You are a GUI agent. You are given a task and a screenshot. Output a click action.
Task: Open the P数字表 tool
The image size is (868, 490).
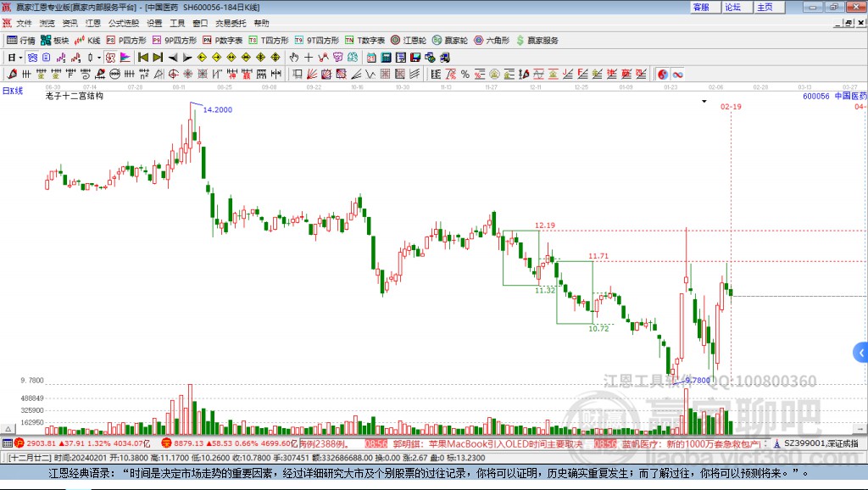[x=223, y=41]
